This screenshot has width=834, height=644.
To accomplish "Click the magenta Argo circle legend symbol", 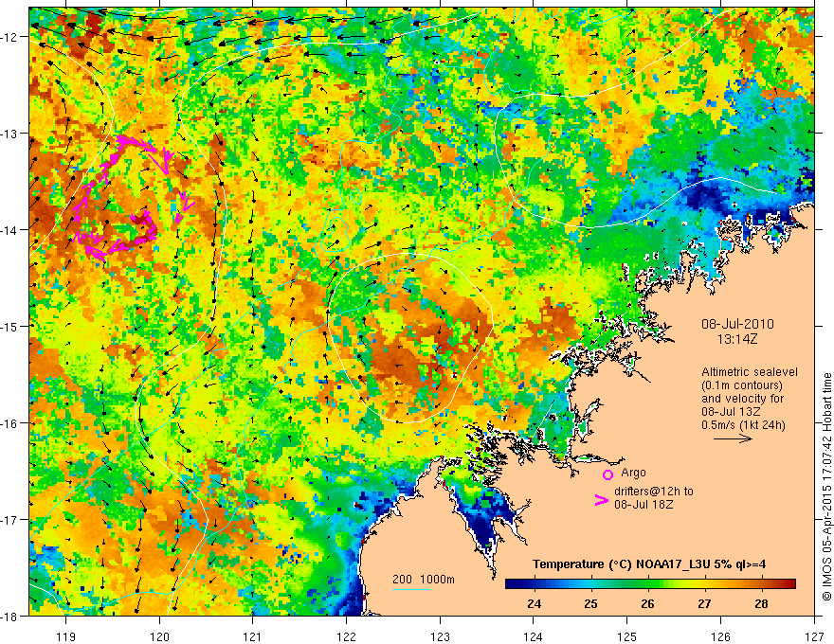I will tap(607, 474).
